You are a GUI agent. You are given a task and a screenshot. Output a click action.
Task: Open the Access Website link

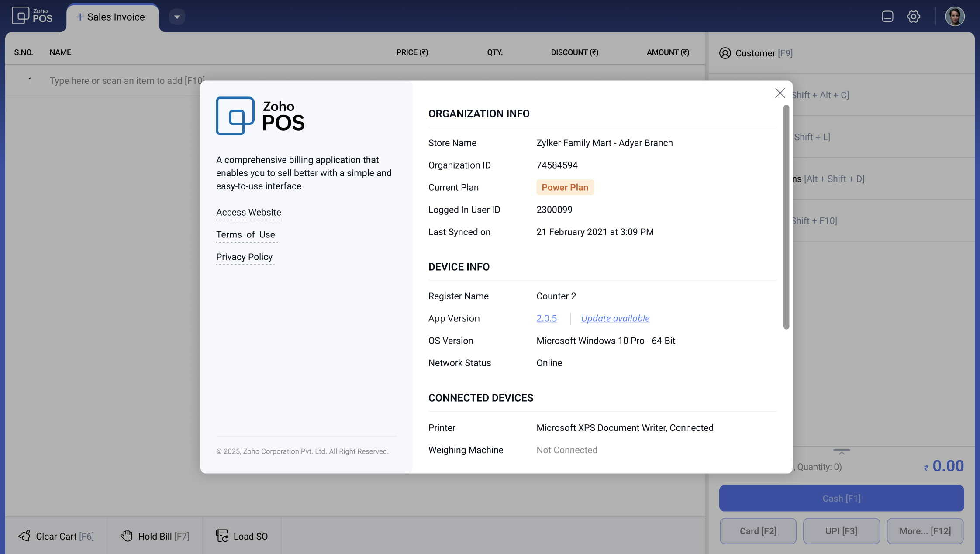click(x=248, y=213)
